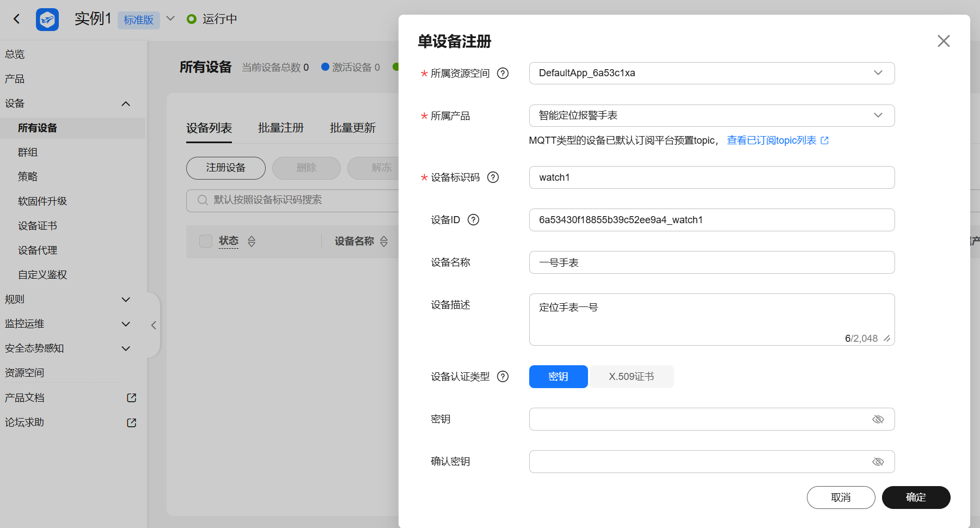Click 确定 to confirm registration

(x=916, y=498)
